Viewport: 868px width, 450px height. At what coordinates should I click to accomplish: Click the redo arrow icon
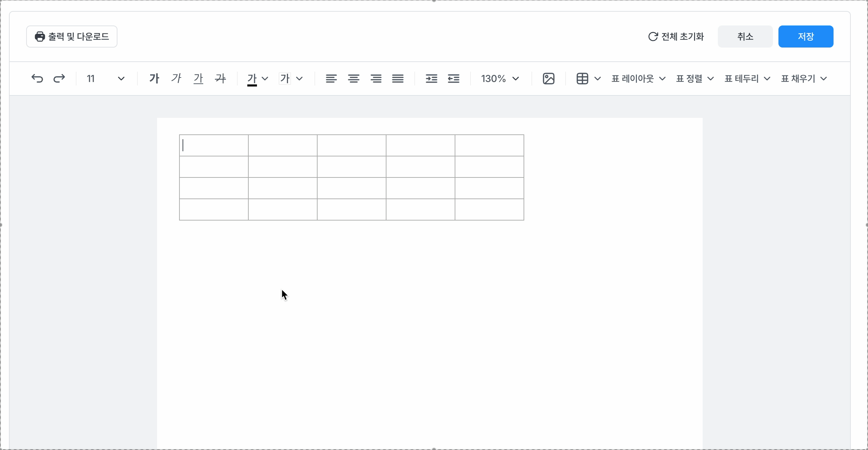pos(59,79)
